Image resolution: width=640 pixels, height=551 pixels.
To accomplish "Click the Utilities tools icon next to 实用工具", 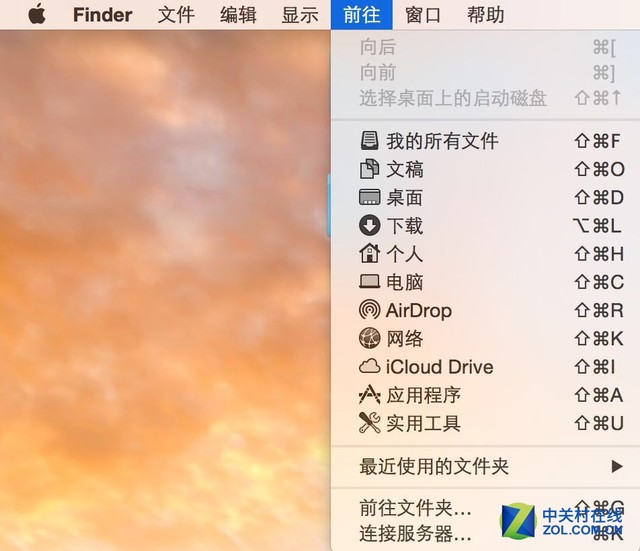I will (x=370, y=424).
